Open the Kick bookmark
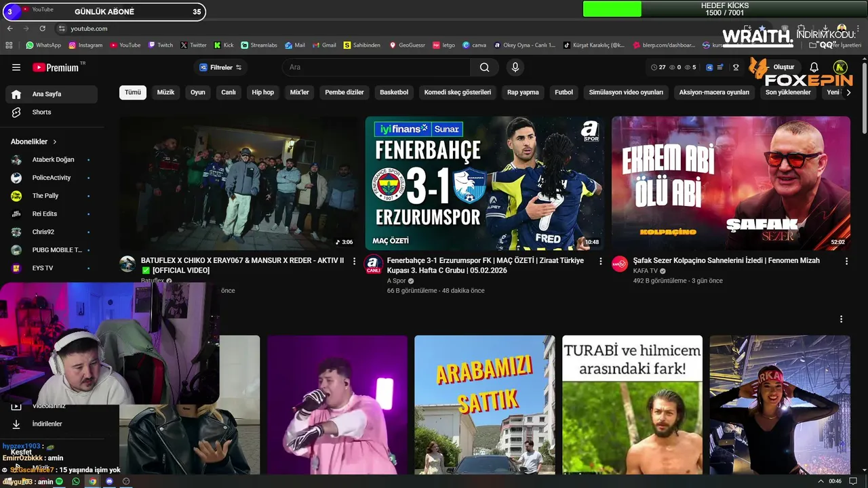The image size is (868, 488). tap(224, 45)
